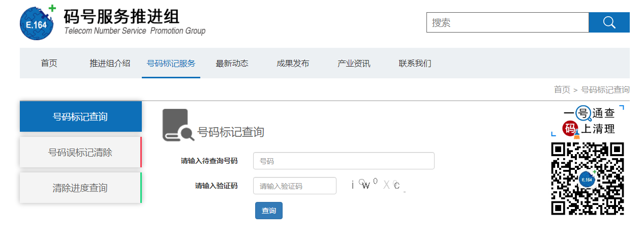This screenshot has width=644, height=236.
Task: Switch to 号码误标记清除 sidebar tab
Action: tap(80, 152)
